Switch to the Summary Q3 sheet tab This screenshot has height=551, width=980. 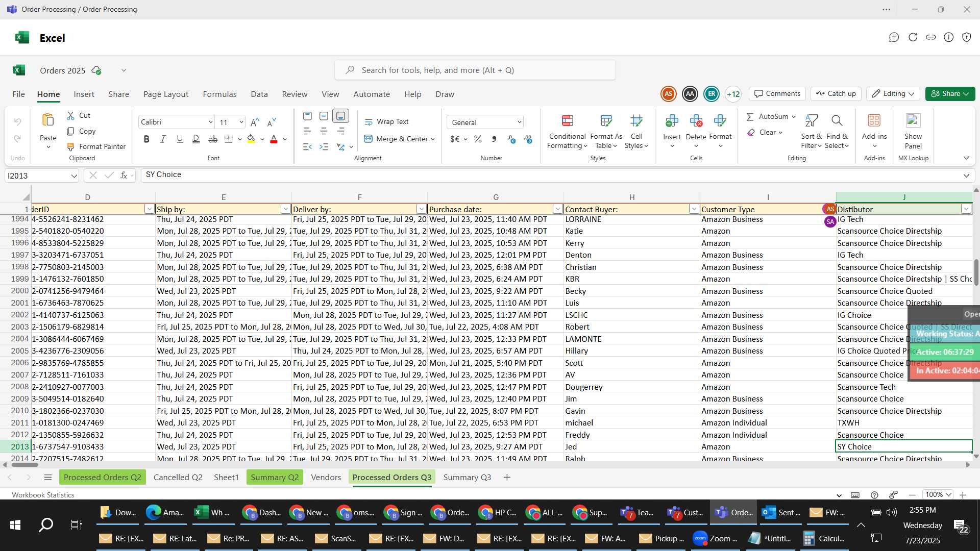point(467,477)
